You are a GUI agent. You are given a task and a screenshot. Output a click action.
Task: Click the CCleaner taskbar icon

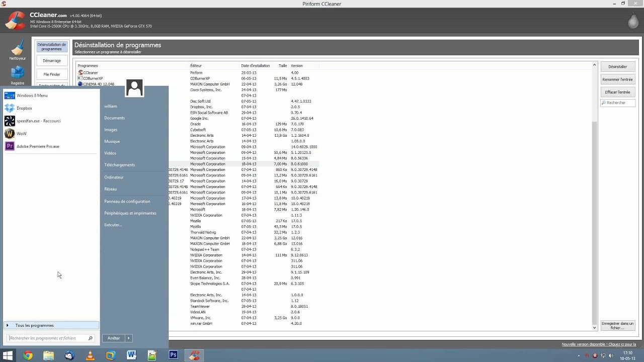coord(194,355)
